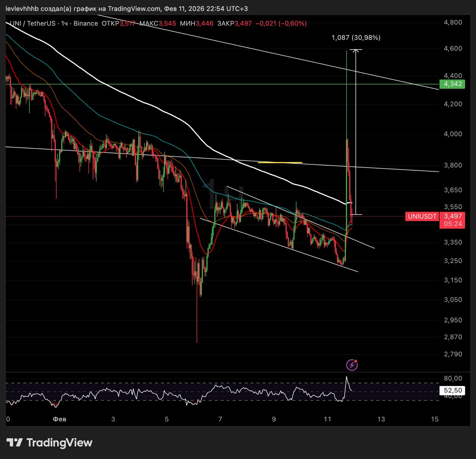Screen dimensions: 476x459
Task: Click the 4,800 price axis label
Action: (453, 22)
